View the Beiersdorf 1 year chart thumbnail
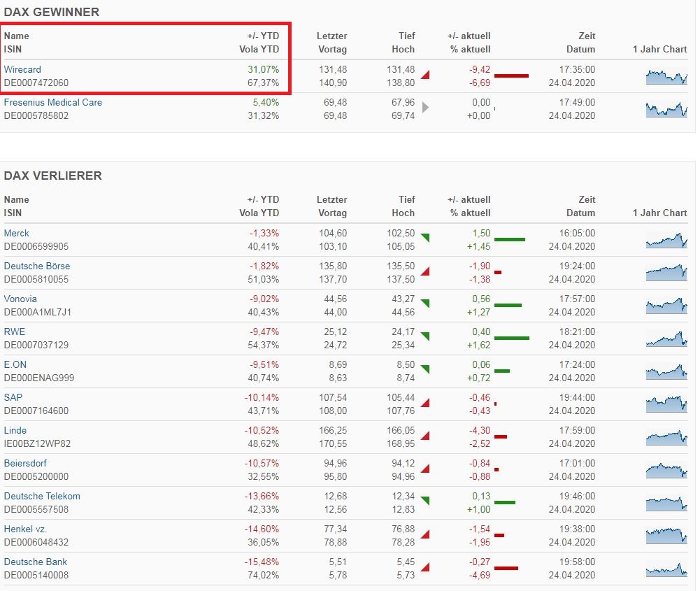 (666, 469)
